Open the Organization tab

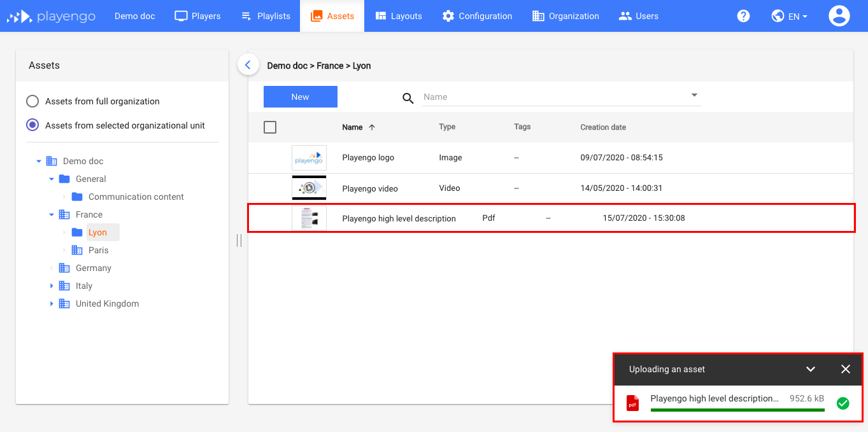pos(566,16)
